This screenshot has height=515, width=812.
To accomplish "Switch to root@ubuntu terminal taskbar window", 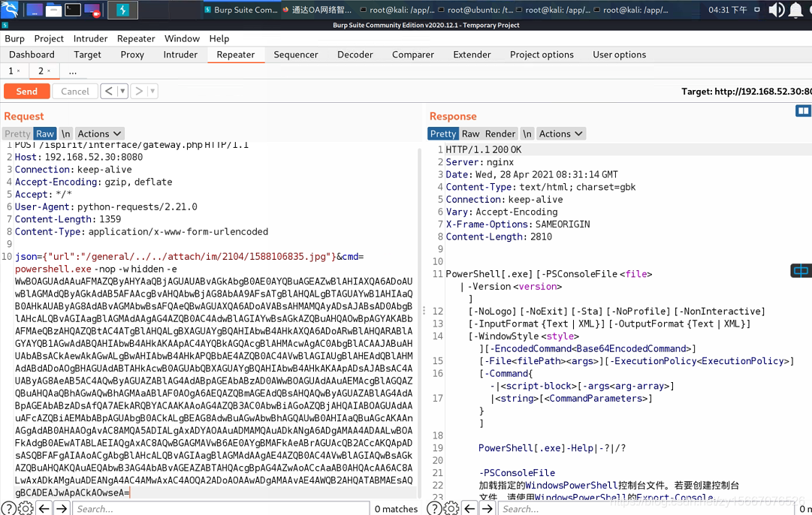I will point(475,10).
